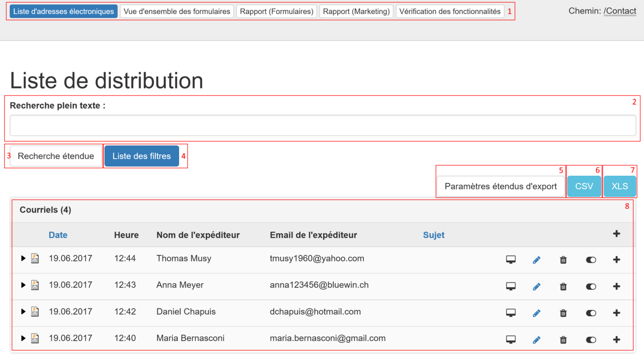Open the Rapport (Marketing) tab
Image resolution: width=644 pixels, height=361 pixels.
pyautogui.click(x=356, y=11)
